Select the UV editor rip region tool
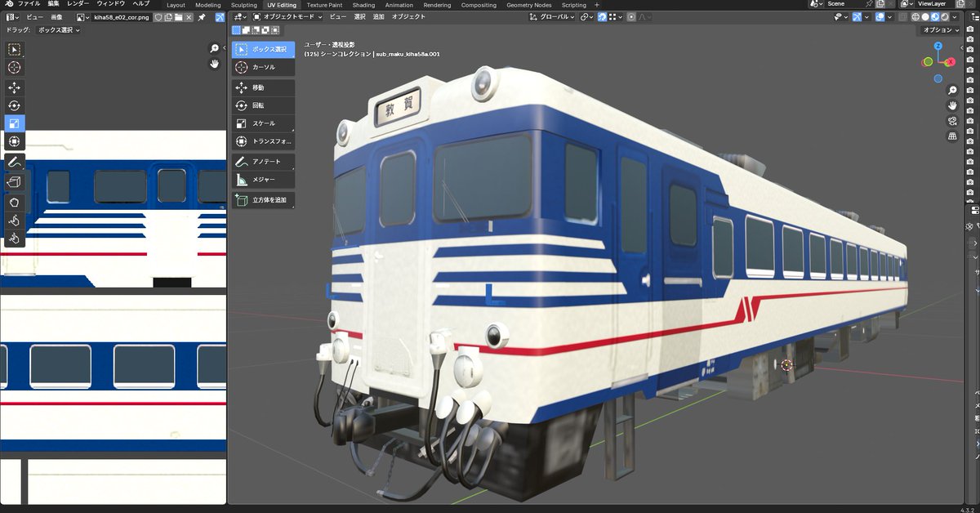 (x=14, y=183)
